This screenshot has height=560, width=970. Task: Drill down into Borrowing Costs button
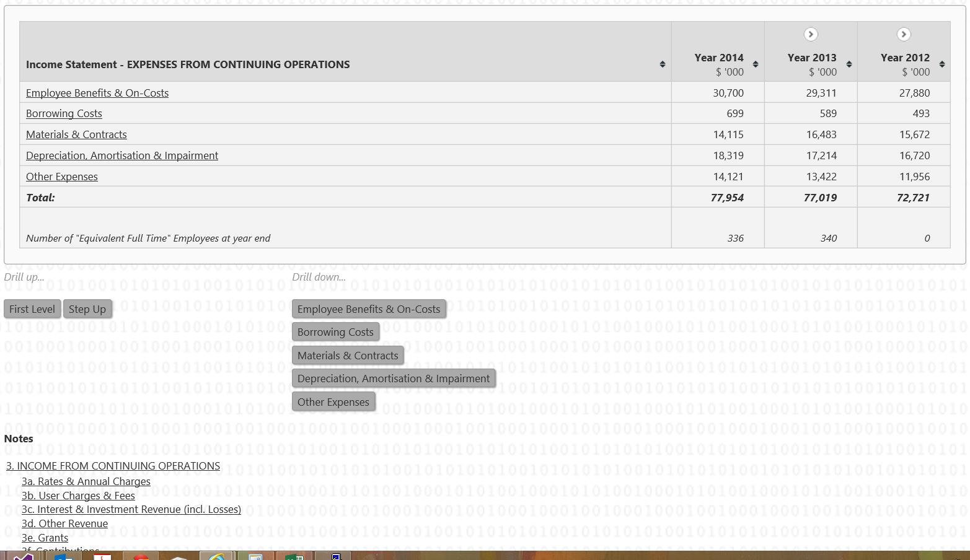tap(335, 332)
